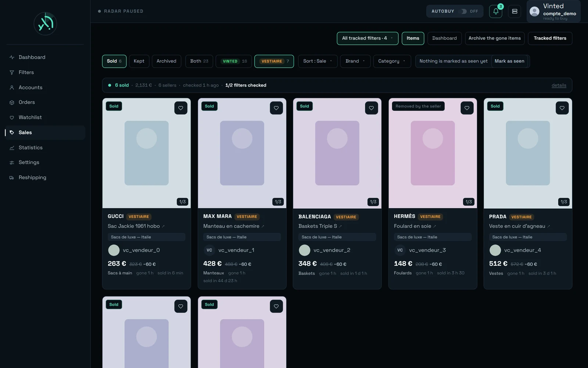Open the Gucci item image thumbnail
The width and height of the screenshot is (588, 368).
147,153
